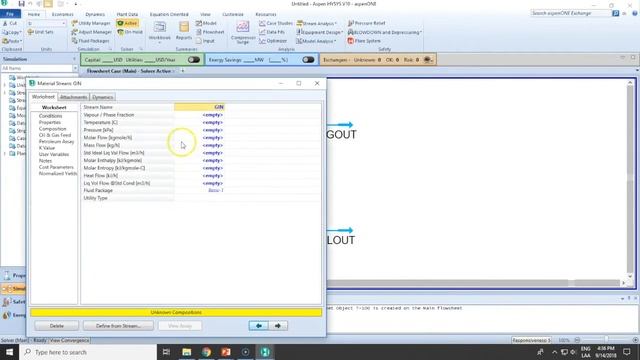Cut selection using the ribbon
This screenshot has width=640, height=360.
coord(10,23)
